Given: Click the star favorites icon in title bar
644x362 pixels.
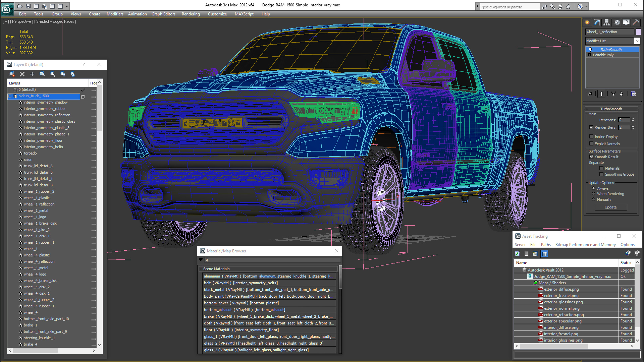Looking at the screenshot, I should pyautogui.click(x=569, y=7).
